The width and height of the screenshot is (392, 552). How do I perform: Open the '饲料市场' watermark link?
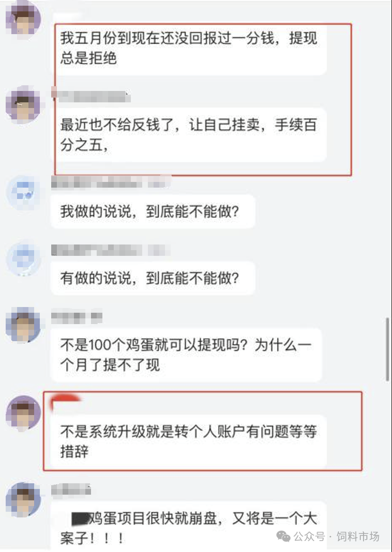(358, 536)
